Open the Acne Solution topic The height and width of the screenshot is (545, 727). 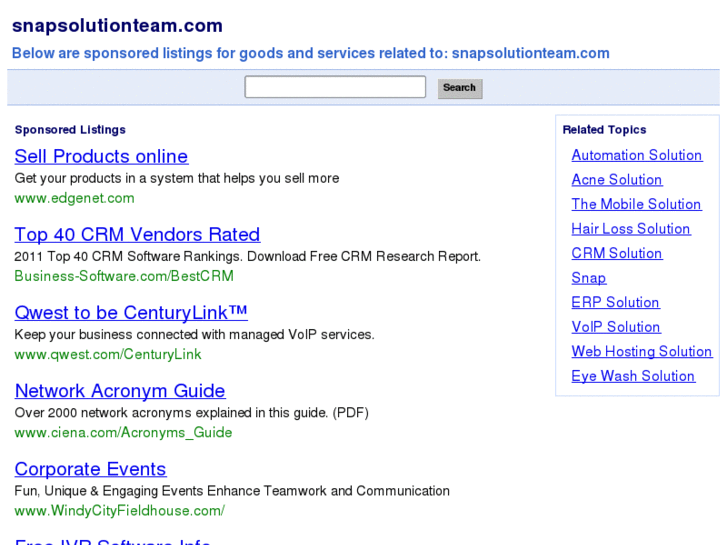[x=617, y=180]
